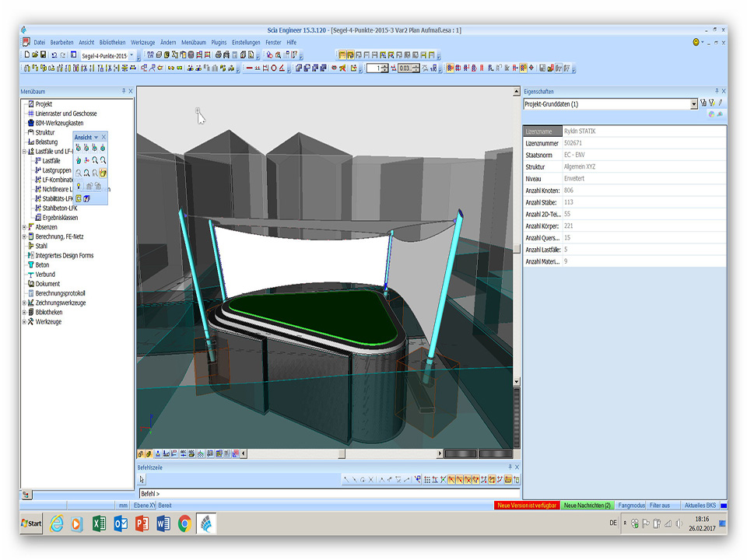Click the BIM-Werkzeugkasten icon in tree

[x=30, y=123]
